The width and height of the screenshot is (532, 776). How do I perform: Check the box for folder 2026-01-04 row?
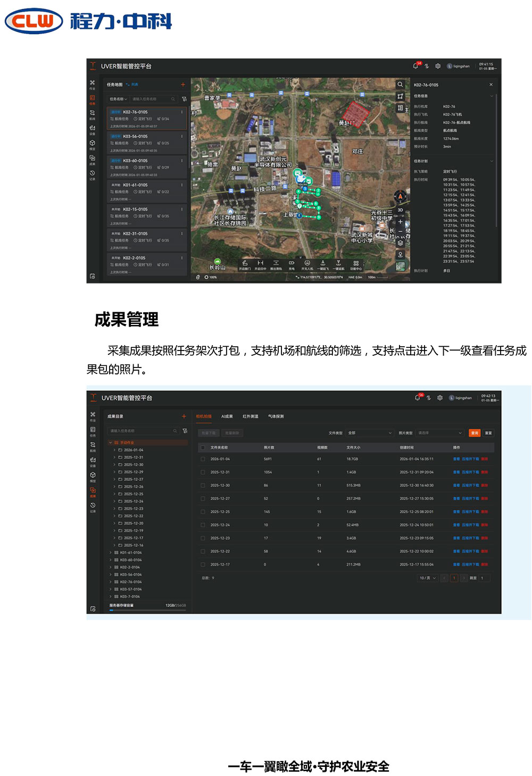coord(203,459)
